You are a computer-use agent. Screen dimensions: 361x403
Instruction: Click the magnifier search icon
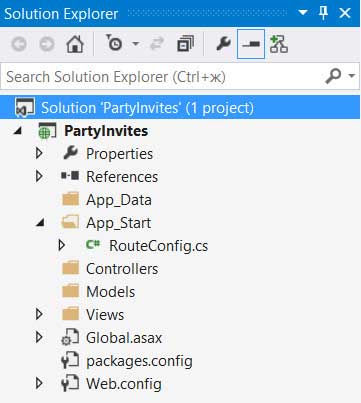[x=333, y=76]
